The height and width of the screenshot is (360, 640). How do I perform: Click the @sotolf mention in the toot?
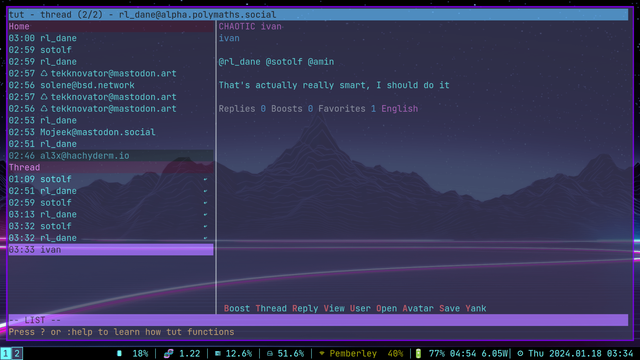click(x=284, y=62)
